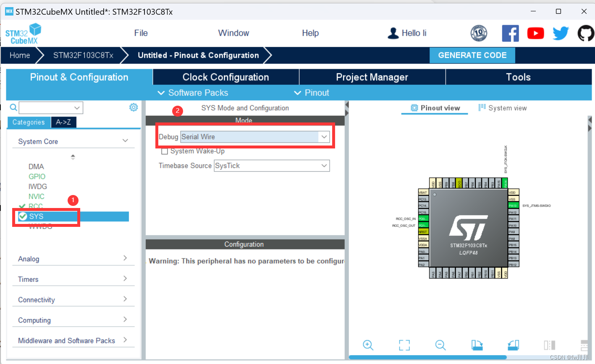This screenshot has height=364, width=595.
Task: Click the ST logo on the chip
Action: pos(469,228)
